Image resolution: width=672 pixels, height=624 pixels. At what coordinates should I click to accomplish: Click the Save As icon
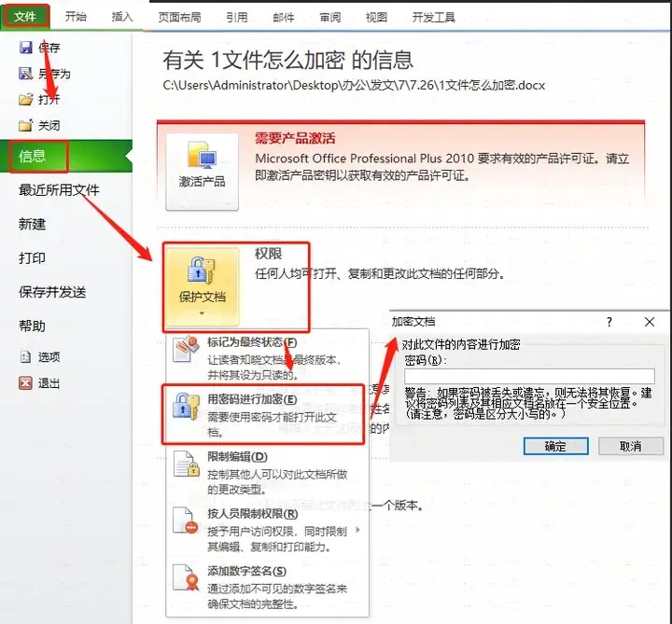pos(26,74)
